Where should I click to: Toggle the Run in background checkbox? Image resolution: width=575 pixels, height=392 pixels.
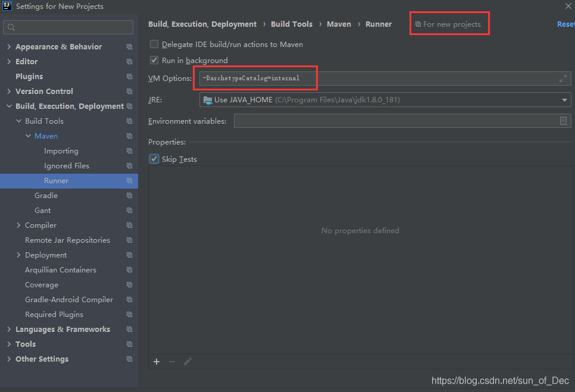[154, 60]
